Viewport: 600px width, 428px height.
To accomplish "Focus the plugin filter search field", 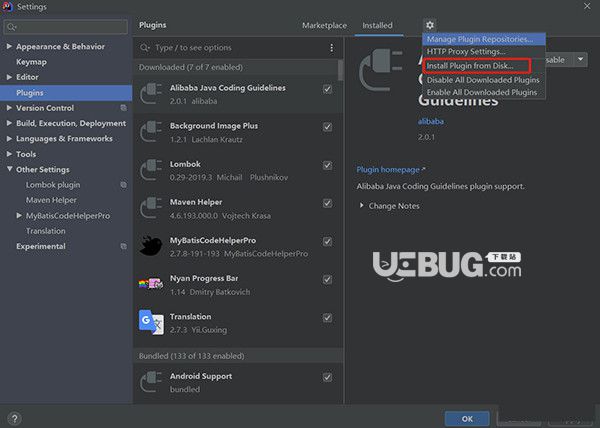I will pyautogui.click(x=237, y=48).
